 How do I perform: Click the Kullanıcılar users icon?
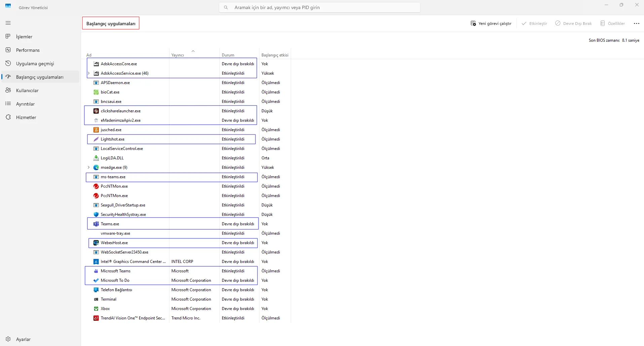pyautogui.click(x=8, y=90)
